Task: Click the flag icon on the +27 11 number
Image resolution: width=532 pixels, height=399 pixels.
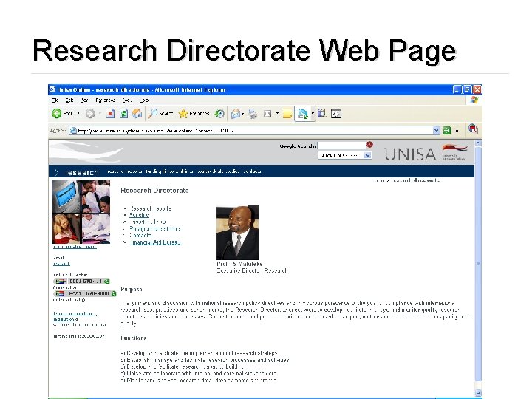Action: pyautogui.click(x=60, y=293)
